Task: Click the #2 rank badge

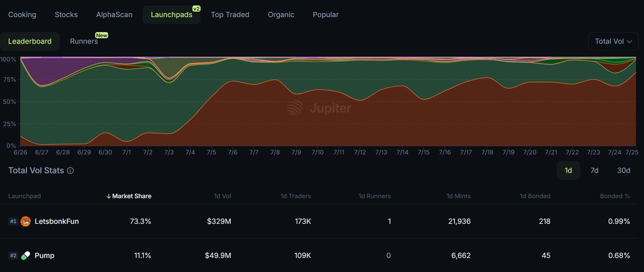Action: [x=13, y=255]
